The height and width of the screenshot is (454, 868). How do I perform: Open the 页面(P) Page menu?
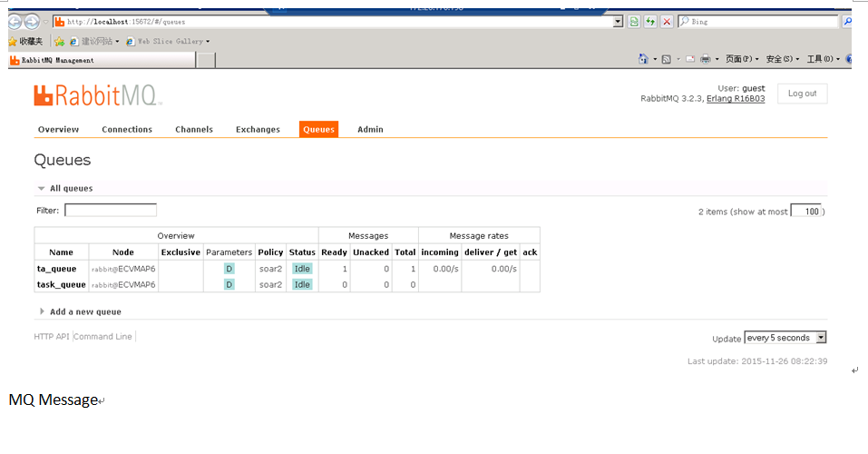pyautogui.click(x=742, y=59)
